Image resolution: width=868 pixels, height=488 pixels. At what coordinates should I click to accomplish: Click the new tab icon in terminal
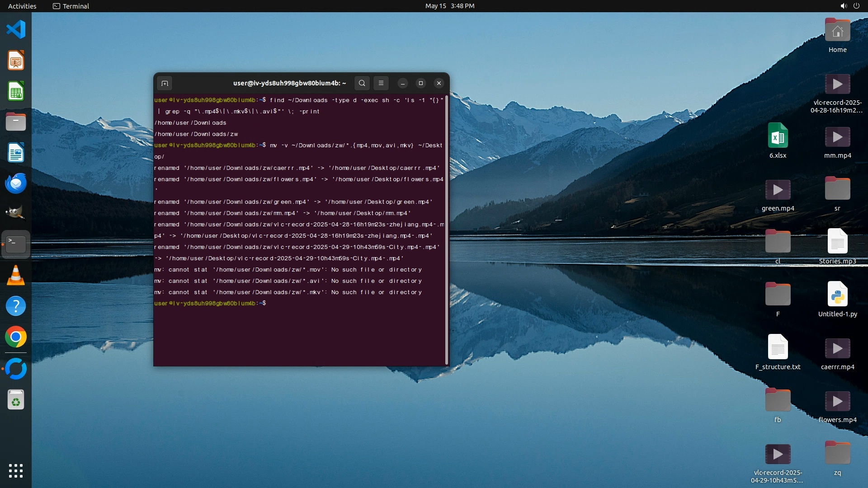[x=165, y=83]
